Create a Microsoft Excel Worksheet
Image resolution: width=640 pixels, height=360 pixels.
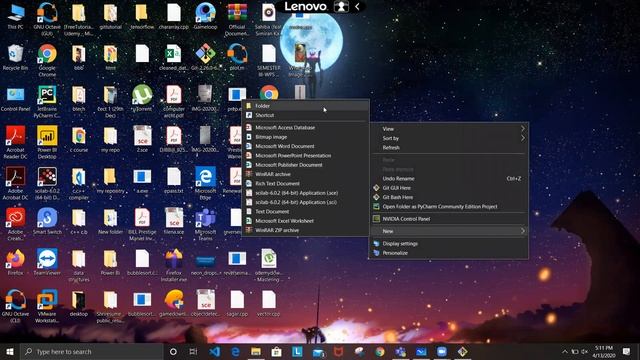click(x=306, y=221)
